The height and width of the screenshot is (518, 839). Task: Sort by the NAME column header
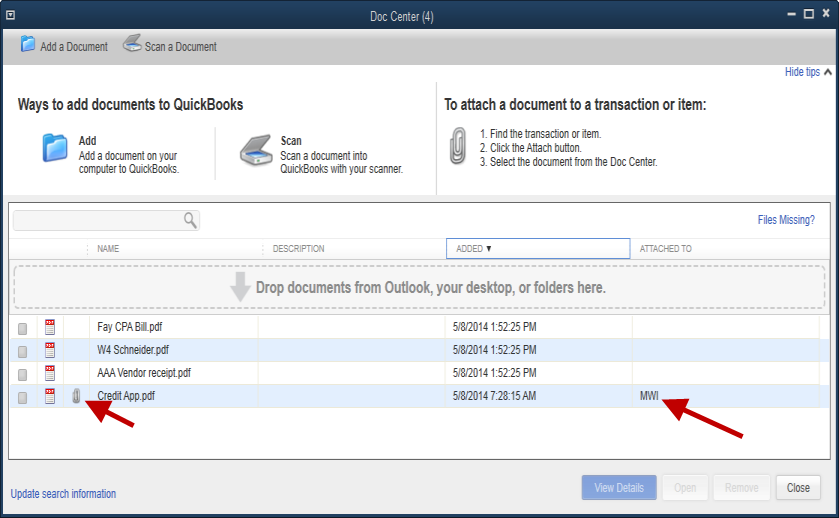[x=108, y=249]
